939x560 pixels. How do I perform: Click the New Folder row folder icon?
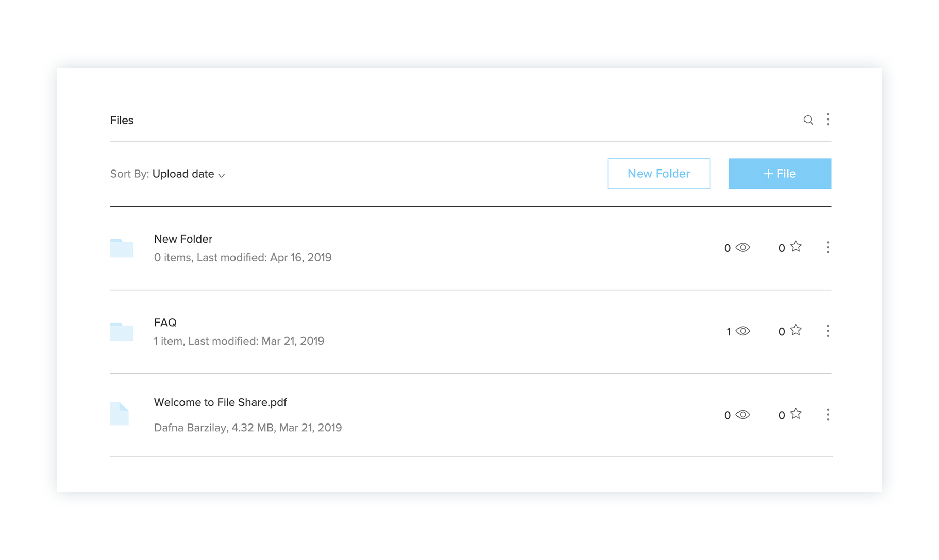(122, 248)
